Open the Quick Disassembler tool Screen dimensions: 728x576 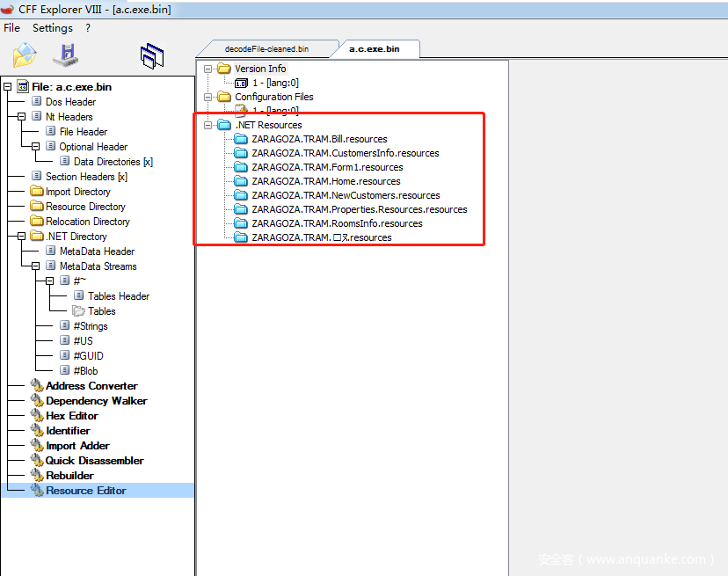point(94,460)
